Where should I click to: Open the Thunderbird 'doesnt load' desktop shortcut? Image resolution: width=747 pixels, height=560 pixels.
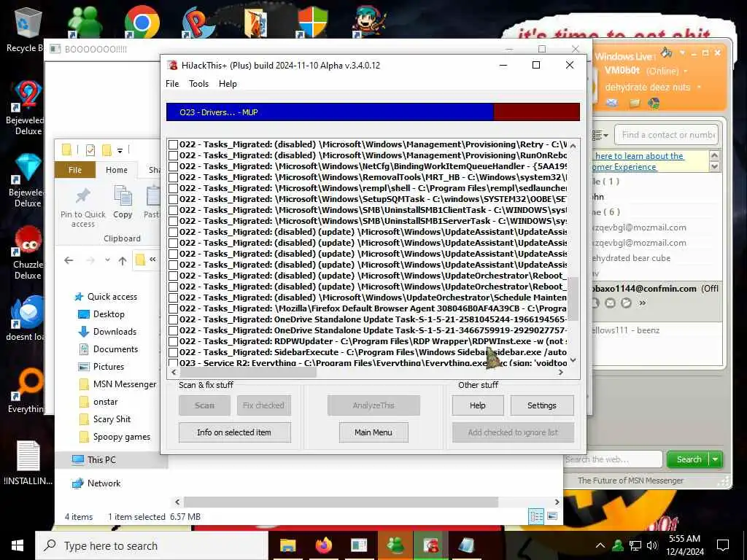click(27, 318)
